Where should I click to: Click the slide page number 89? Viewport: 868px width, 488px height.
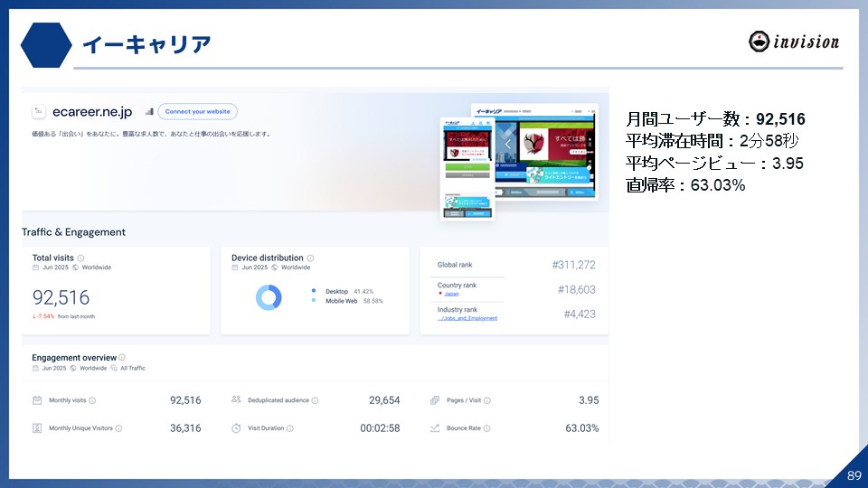(x=854, y=475)
